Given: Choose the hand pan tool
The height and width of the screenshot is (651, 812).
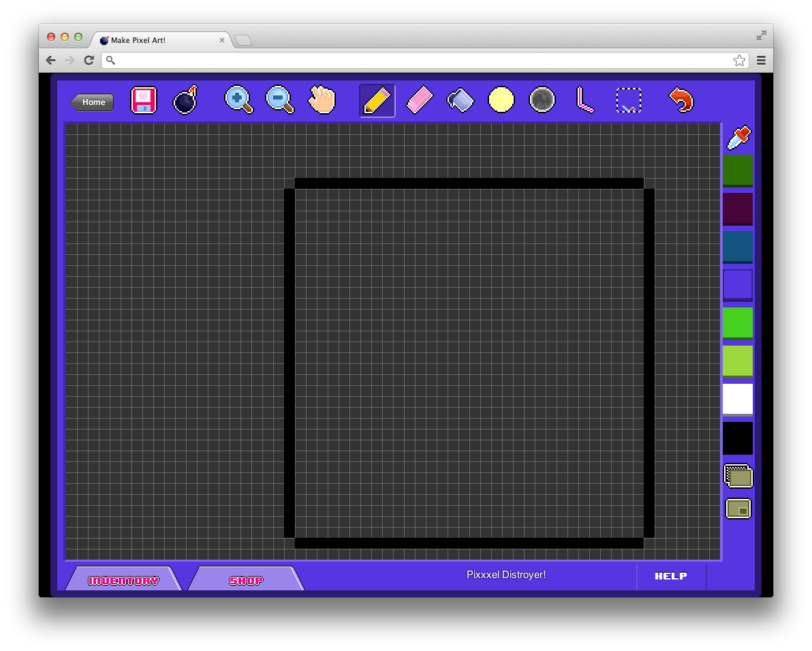Looking at the screenshot, I should (322, 100).
